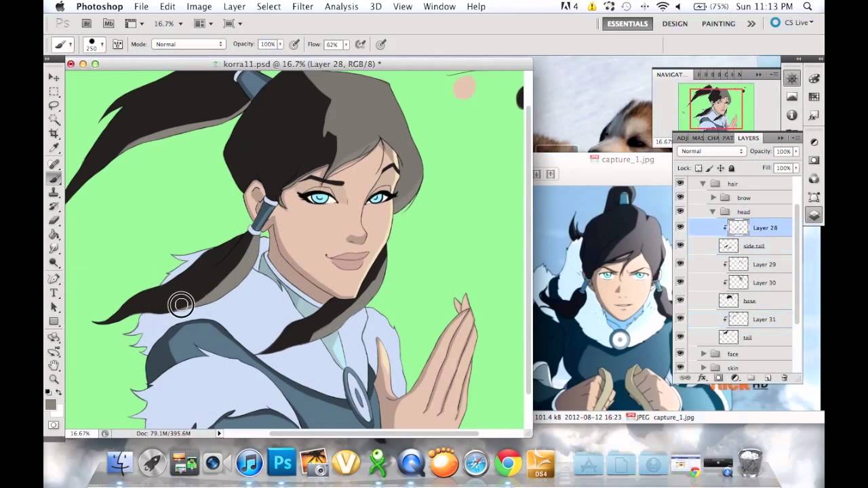Toggle visibility of Layer 31

680,319
